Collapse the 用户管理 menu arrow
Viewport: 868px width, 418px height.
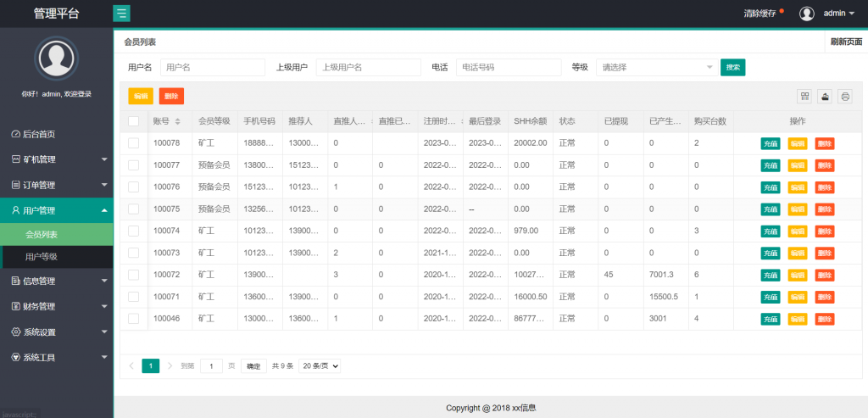(x=104, y=210)
